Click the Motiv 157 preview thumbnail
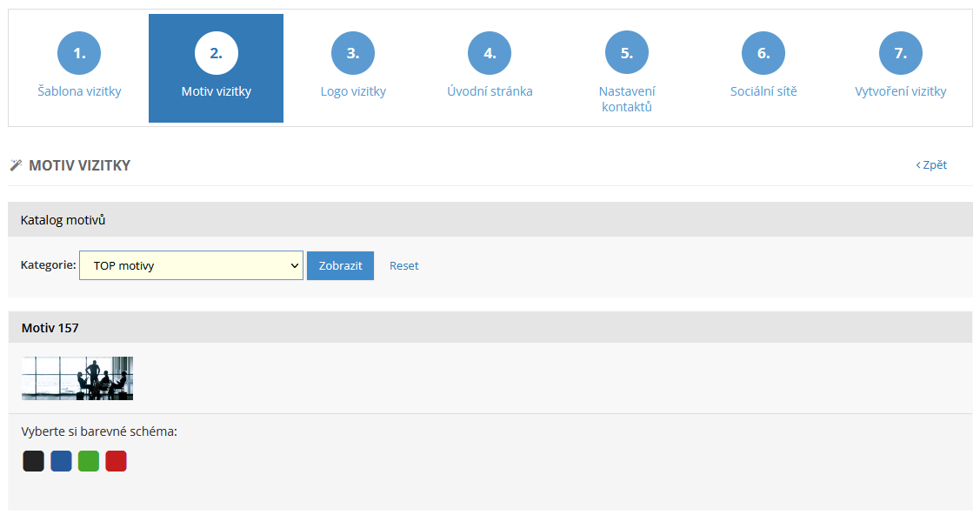Screen dimensions: 980x515 77,378
